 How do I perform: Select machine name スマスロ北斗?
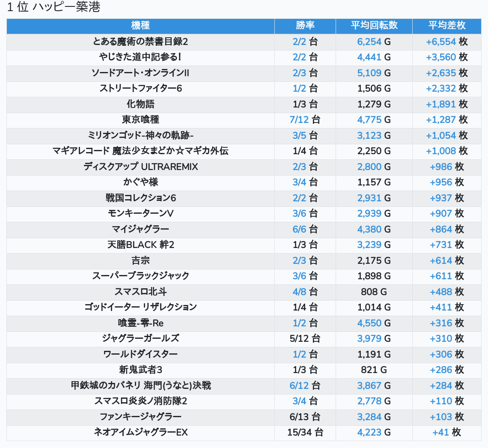click(140, 292)
